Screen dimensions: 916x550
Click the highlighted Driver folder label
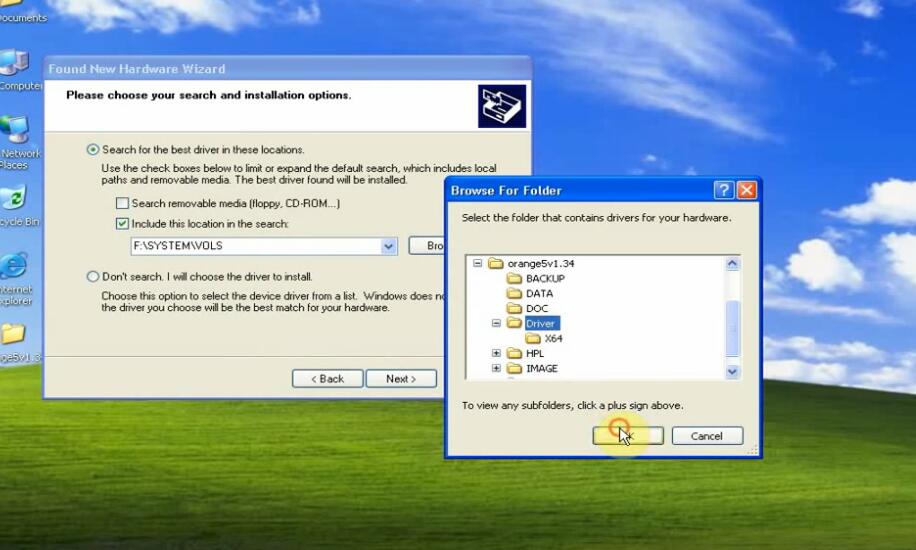click(541, 323)
